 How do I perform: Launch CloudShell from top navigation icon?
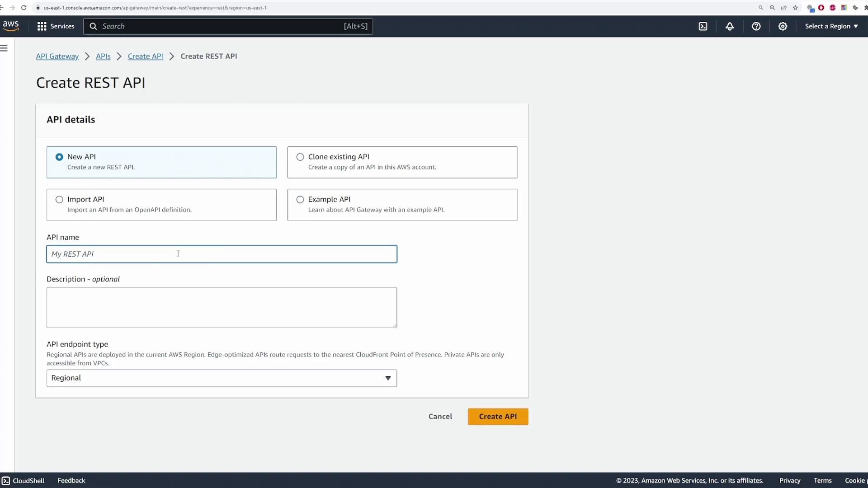[x=703, y=26]
